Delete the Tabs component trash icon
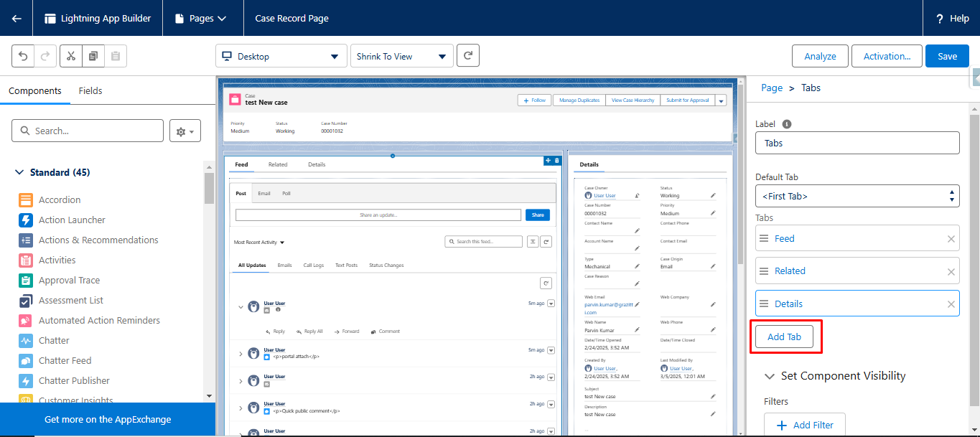This screenshot has width=980, height=437. click(x=556, y=160)
